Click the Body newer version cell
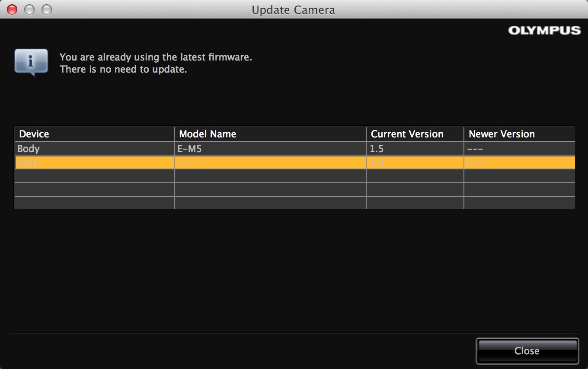Screen dimensions: 588x369 coord(475,149)
